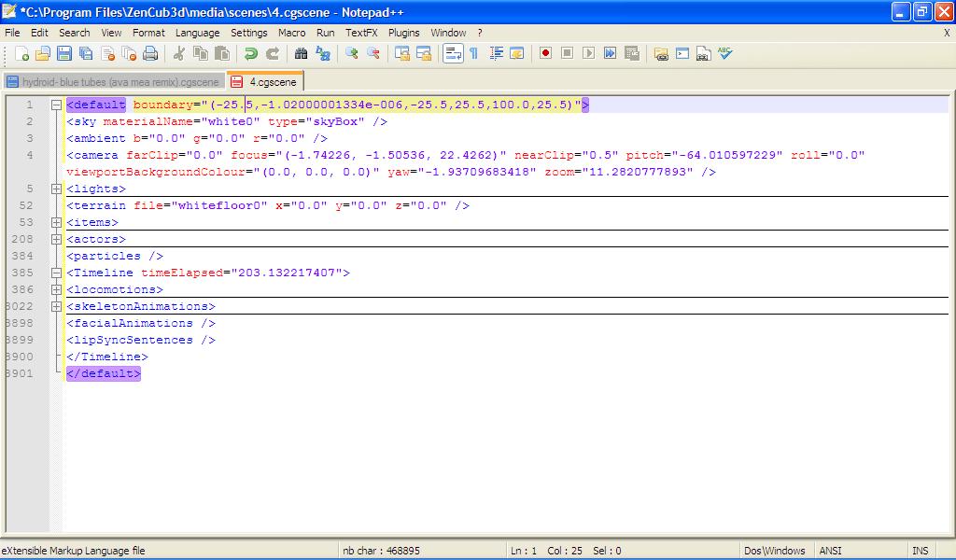Screen dimensions: 956x560
Task: Click the INS indicator in status bar
Action: [920, 551]
